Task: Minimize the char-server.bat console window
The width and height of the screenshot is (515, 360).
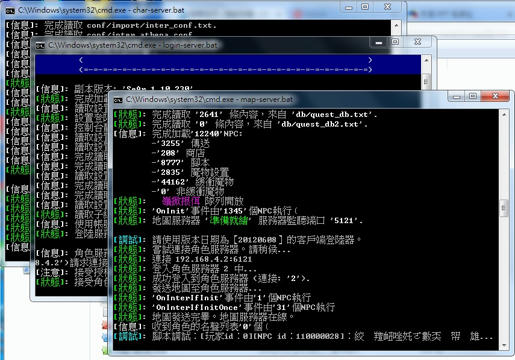Action: point(349,7)
